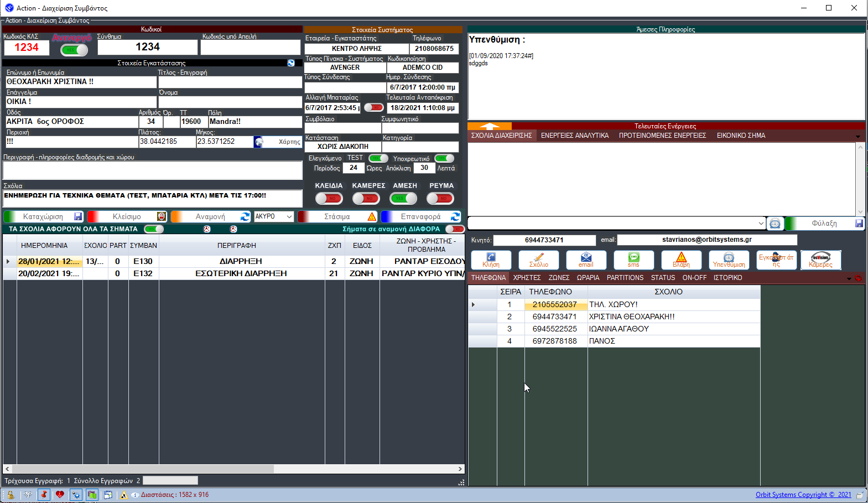Click the red heart icon in status bar
The height and width of the screenshot is (503, 868).
tap(60, 495)
